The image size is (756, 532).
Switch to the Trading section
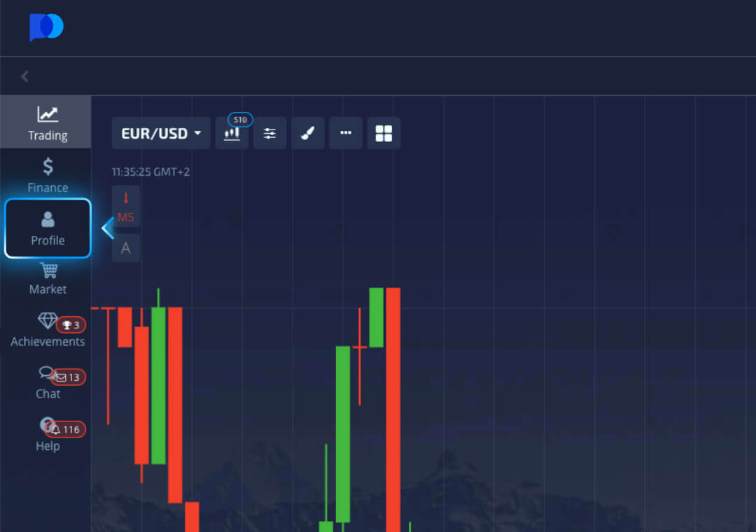[x=48, y=122]
